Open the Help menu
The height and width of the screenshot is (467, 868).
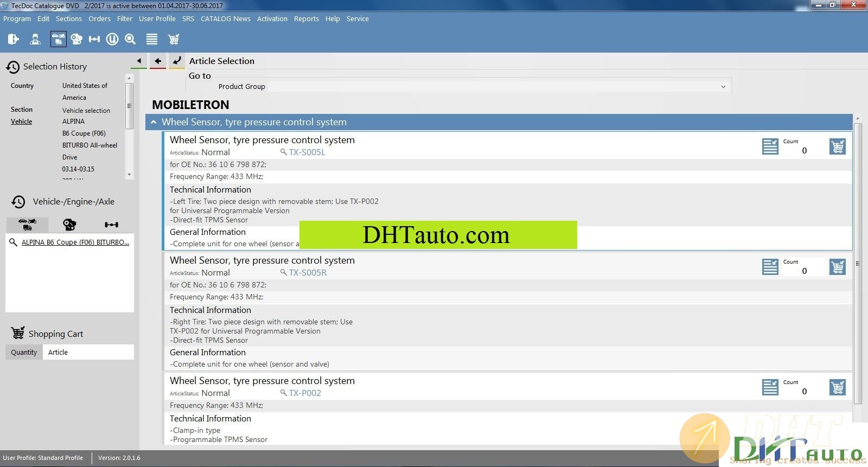[x=333, y=18]
